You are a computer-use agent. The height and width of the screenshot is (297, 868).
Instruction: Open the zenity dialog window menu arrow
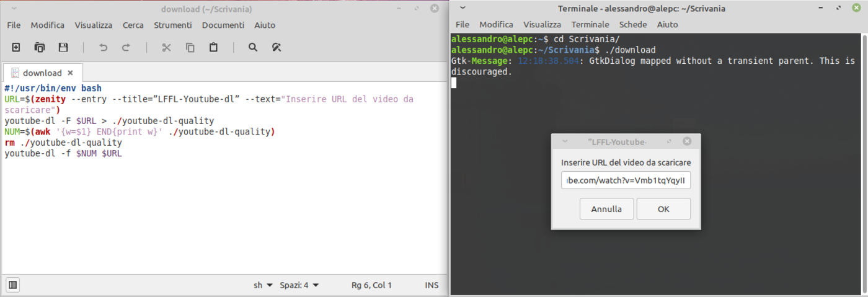coord(565,141)
